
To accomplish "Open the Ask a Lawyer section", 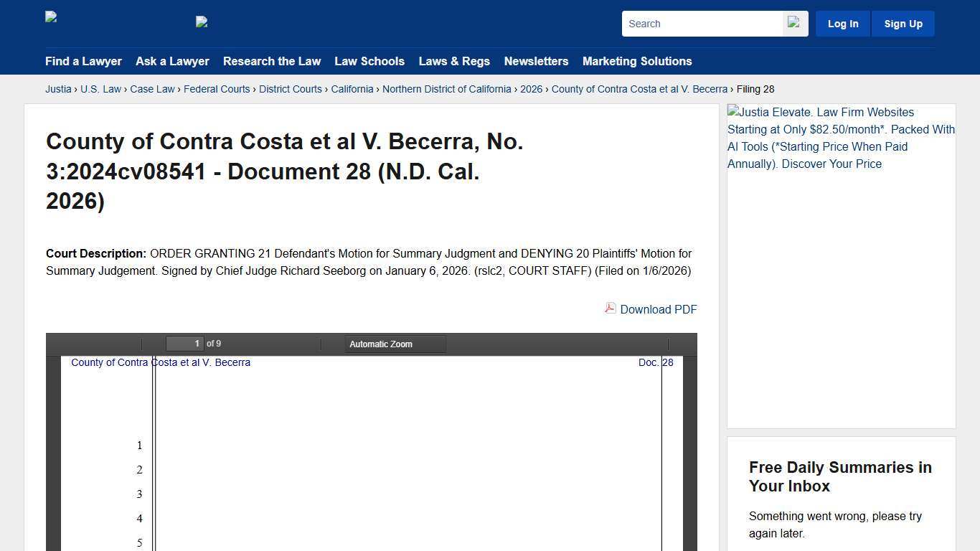I will click(x=172, y=62).
